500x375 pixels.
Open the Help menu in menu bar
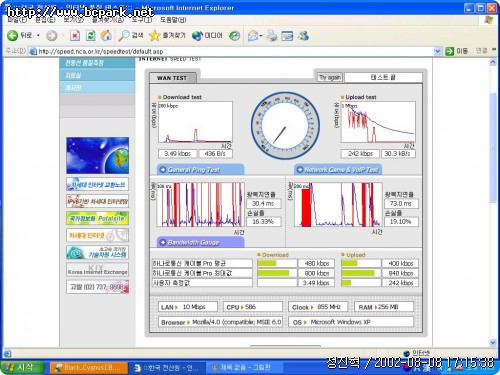173,20
